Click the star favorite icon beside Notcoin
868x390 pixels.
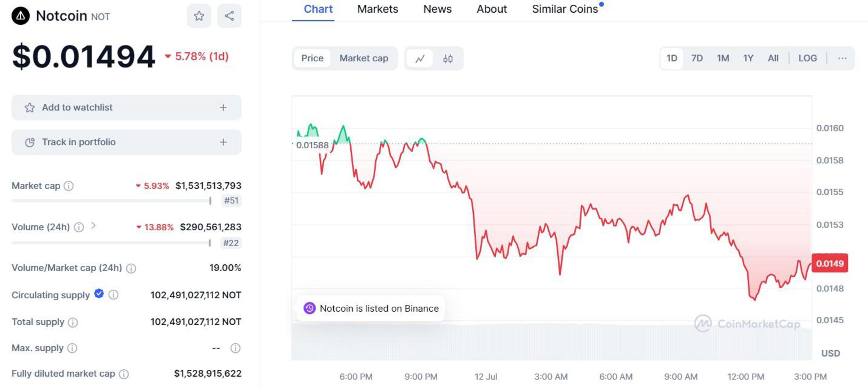pyautogui.click(x=199, y=16)
